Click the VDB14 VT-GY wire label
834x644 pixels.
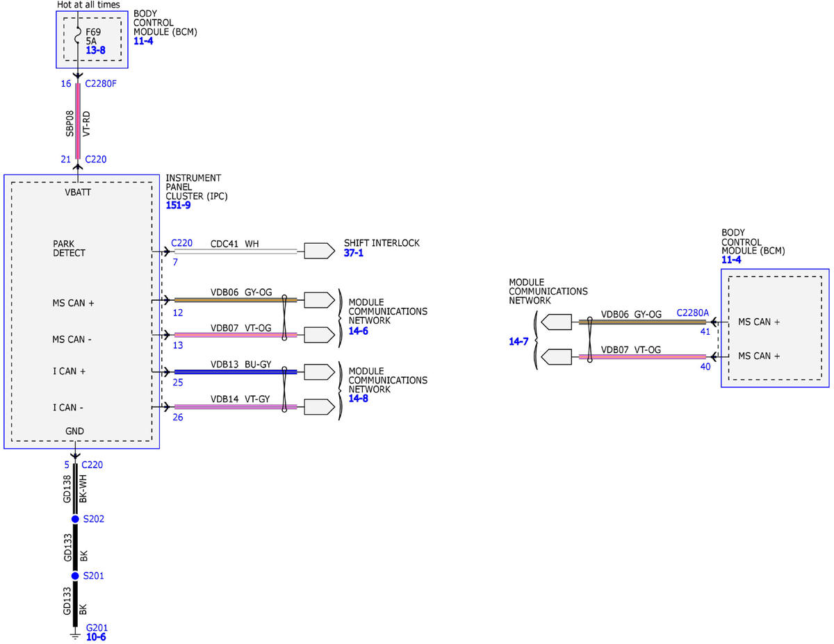coord(240,399)
